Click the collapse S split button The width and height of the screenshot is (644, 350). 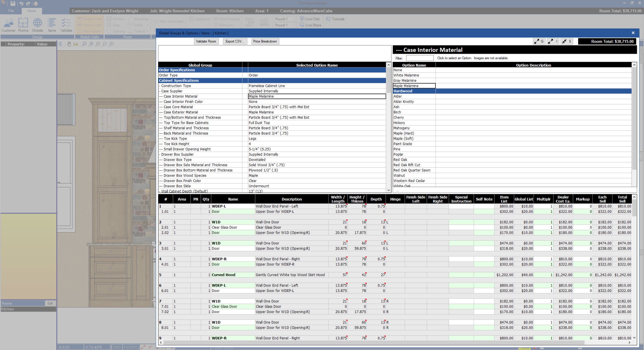click(x=567, y=41)
